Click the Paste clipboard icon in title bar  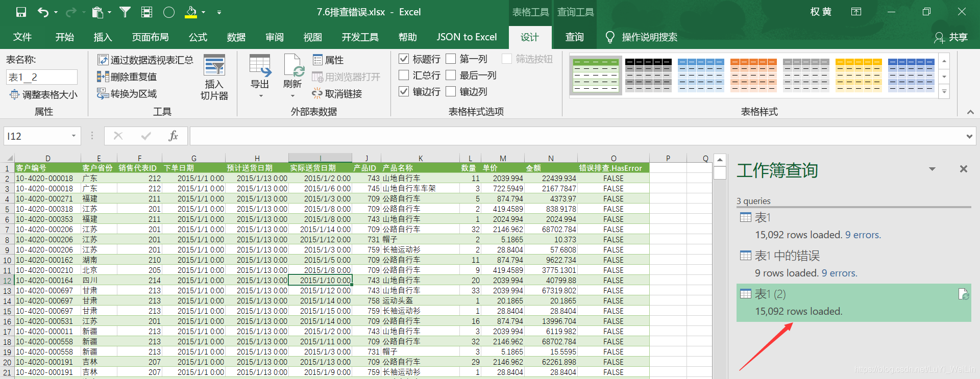click(97, 12)
